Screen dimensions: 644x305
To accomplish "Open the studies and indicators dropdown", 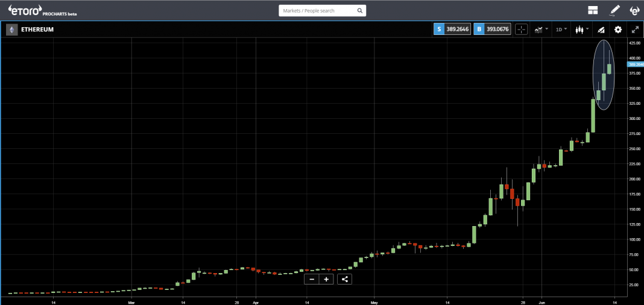I will [x=541, y=30].
